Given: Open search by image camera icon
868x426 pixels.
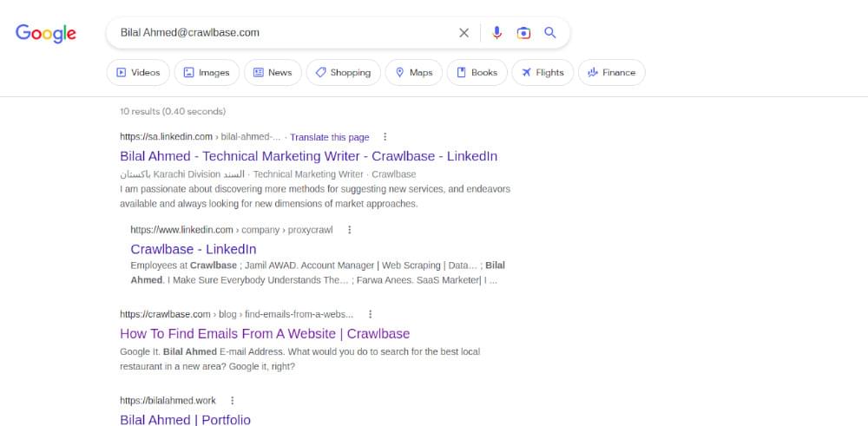Looking at the screenshot, I should 523,33.
